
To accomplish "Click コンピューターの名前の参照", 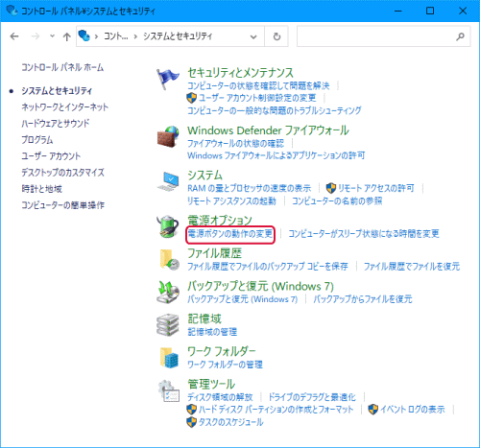I will tap(337, 200).
